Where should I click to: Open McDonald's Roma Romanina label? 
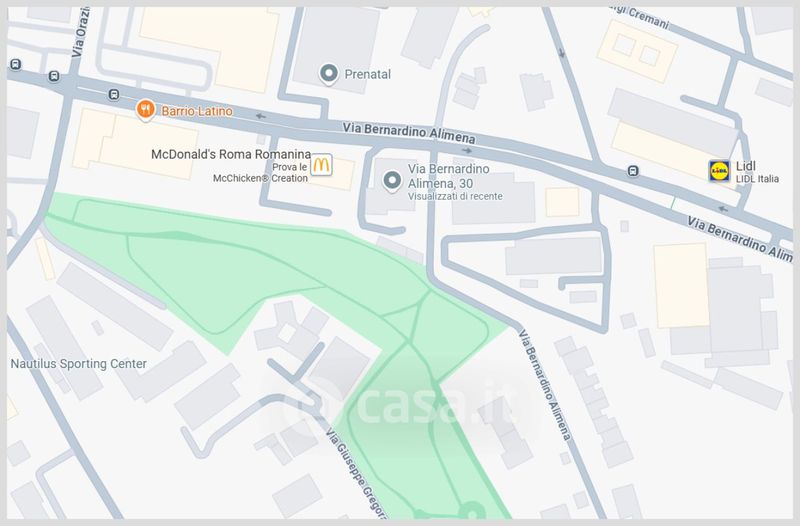click(x=231, y=154)
